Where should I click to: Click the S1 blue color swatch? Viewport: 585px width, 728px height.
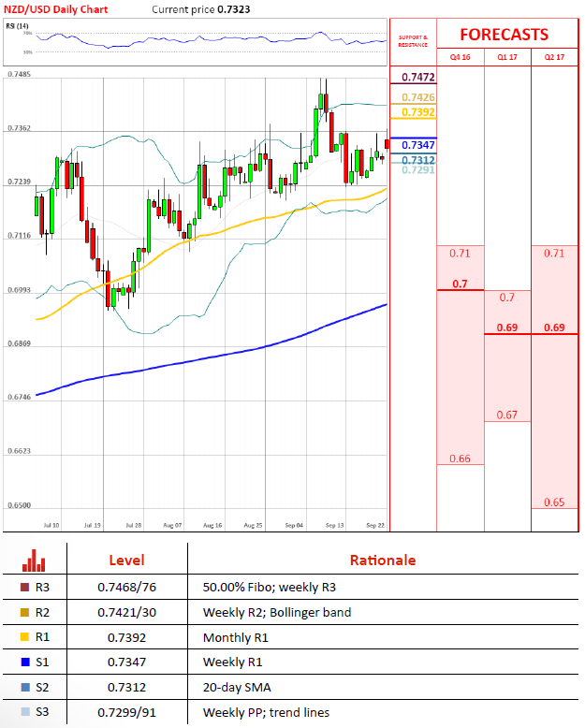25,662
